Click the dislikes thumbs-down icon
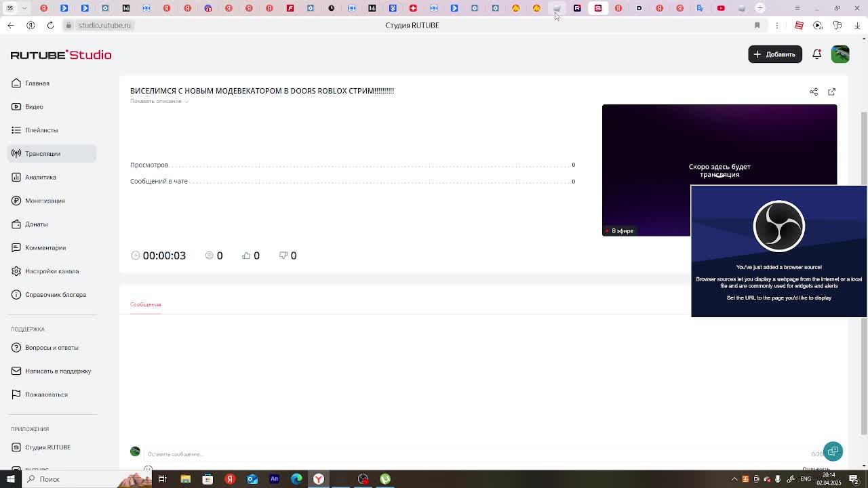Screen dimensions: 868x488 [x=283, y=256]
